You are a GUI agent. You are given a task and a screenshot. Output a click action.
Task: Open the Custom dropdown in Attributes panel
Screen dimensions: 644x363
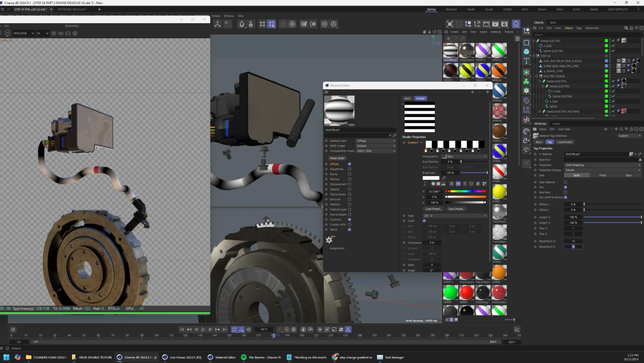click(629, 136)
